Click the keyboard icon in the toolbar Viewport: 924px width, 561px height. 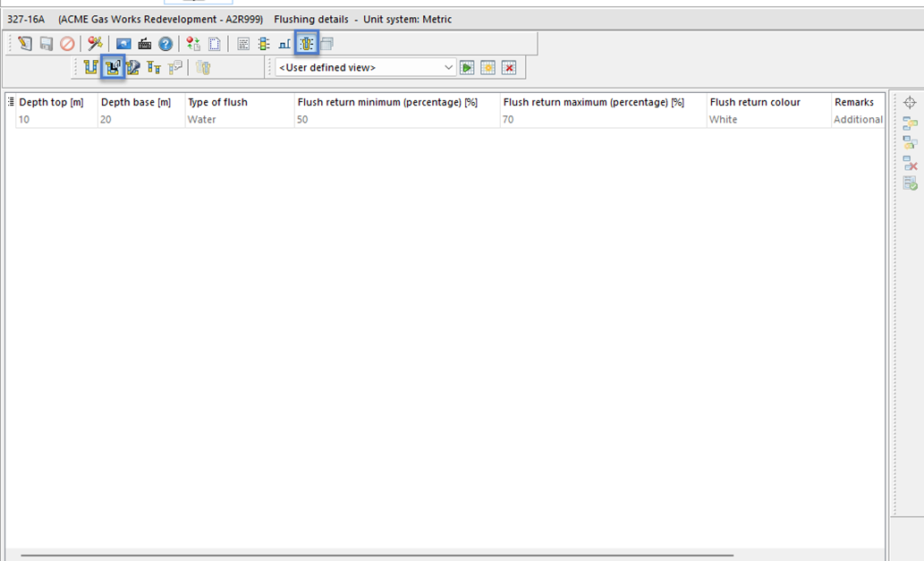click(x=145, y=44)
